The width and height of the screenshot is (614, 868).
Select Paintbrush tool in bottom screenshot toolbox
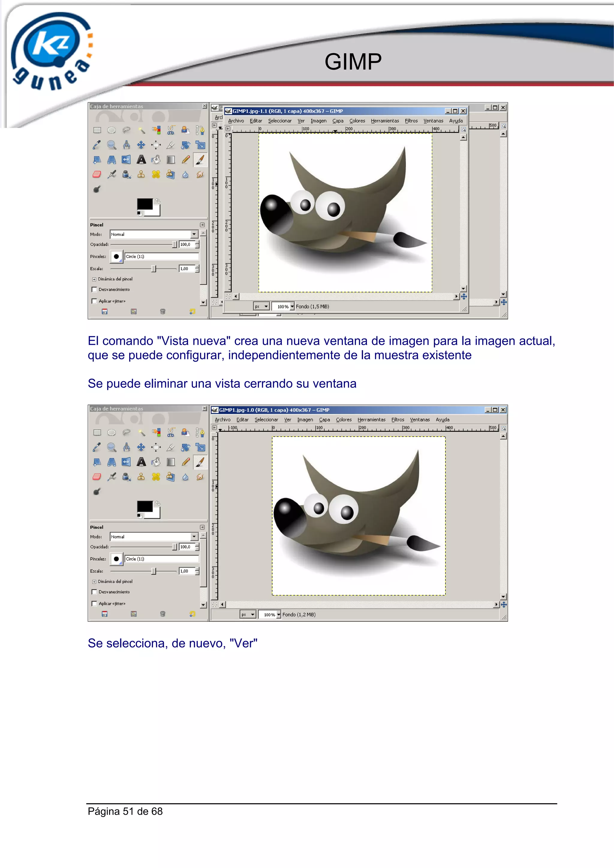[x=200, y=462]
